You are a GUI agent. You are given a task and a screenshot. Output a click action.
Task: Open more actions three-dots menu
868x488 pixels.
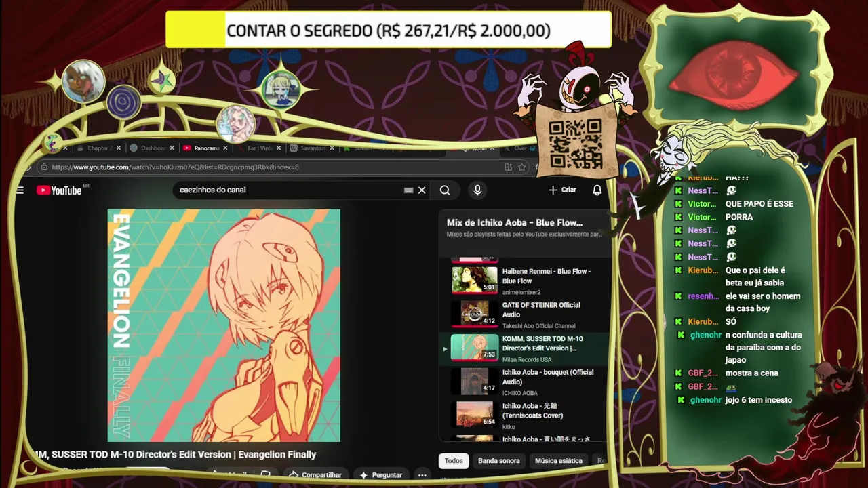pyautogui.click(x=422, y=475)
